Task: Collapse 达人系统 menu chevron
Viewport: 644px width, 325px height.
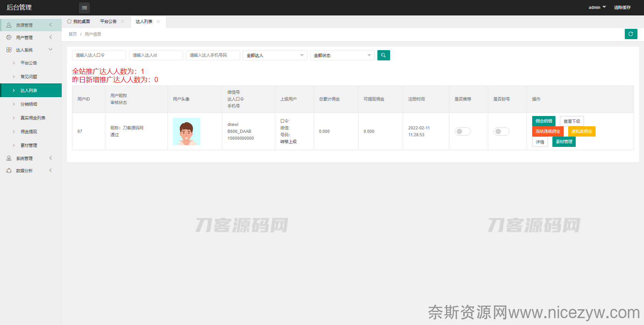Action: [50, 50]
